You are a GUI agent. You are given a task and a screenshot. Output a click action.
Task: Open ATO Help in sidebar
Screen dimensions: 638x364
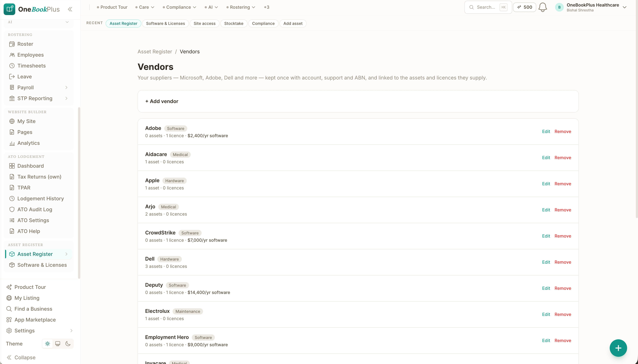tap(24, 231)
